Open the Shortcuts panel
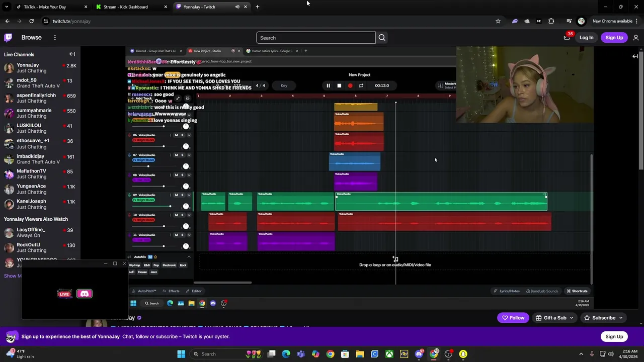 [x=577, y=291]
